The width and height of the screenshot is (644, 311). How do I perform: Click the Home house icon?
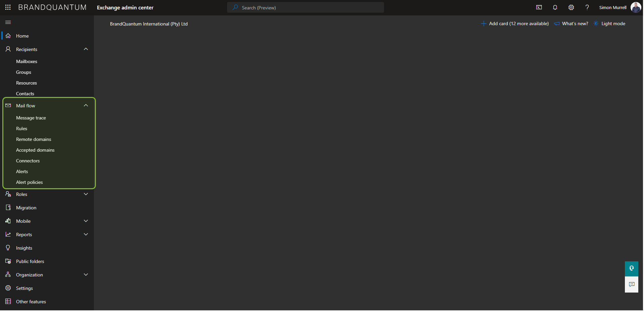click(x=8, y=36)
